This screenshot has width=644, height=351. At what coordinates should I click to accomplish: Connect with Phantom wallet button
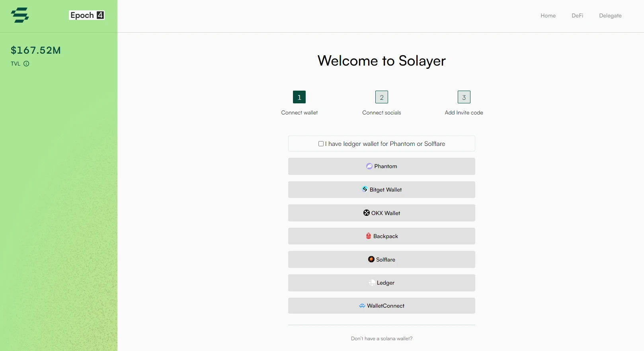382,166
